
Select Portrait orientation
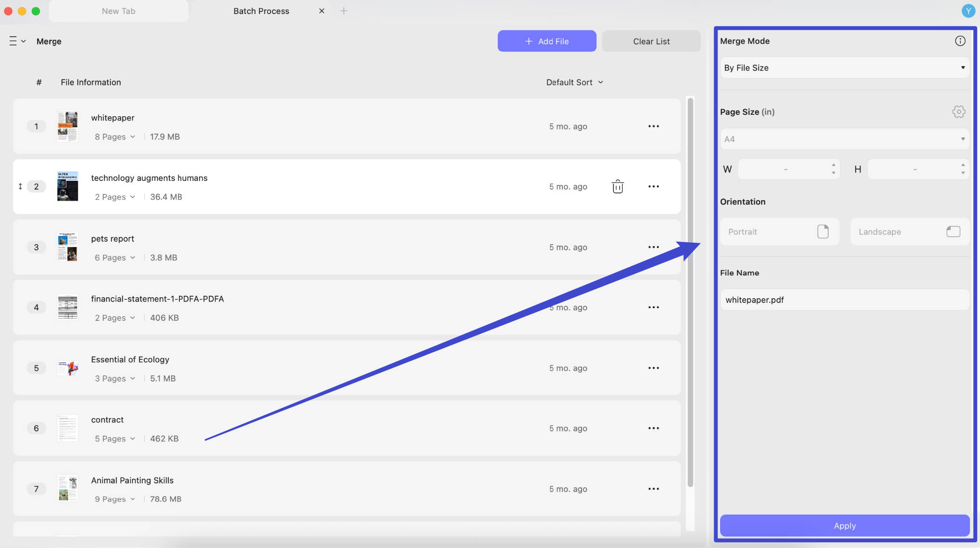(779, 232)
